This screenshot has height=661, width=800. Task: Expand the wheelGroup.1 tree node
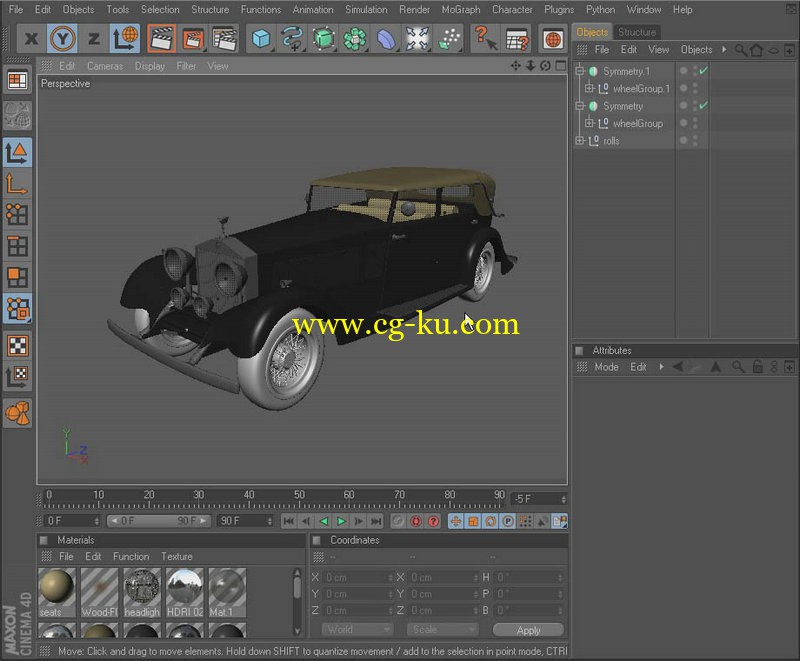tap(589, 88)
